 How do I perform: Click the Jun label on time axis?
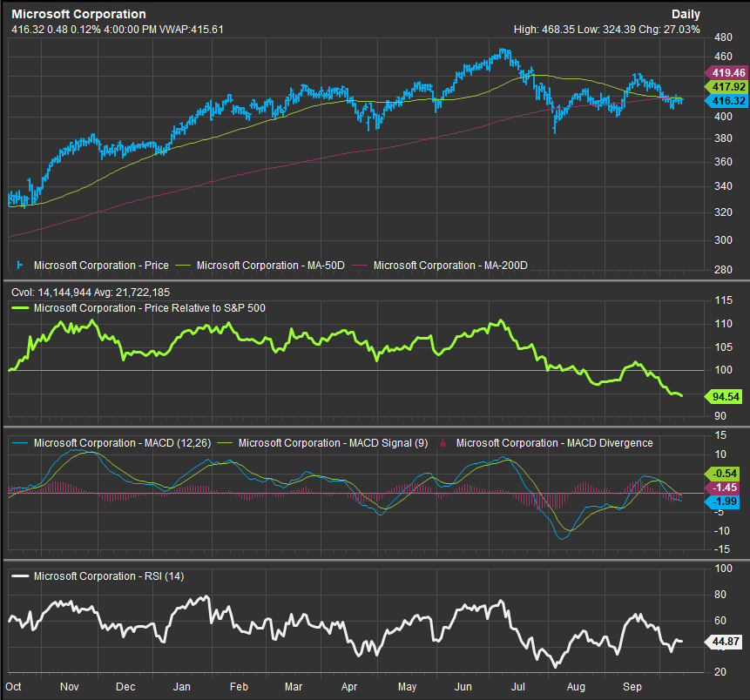coord(463,687)
